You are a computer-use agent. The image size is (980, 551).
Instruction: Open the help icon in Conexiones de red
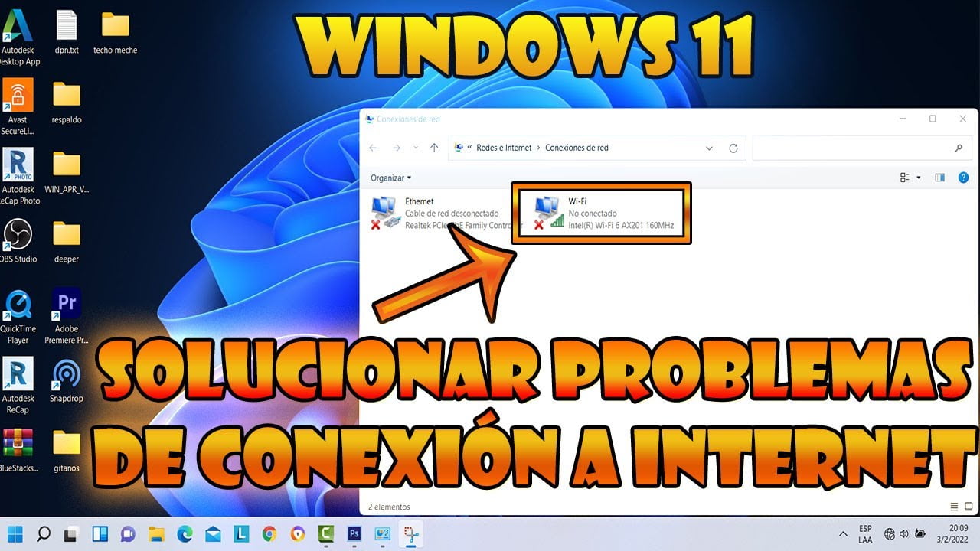(x=963, y=177)
